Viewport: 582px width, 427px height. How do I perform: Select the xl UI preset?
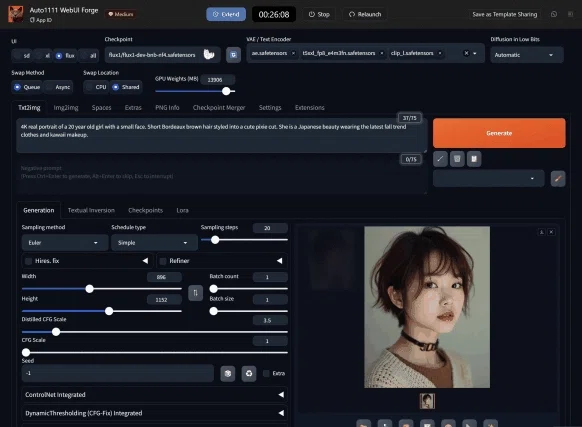[x=43, y=56]
